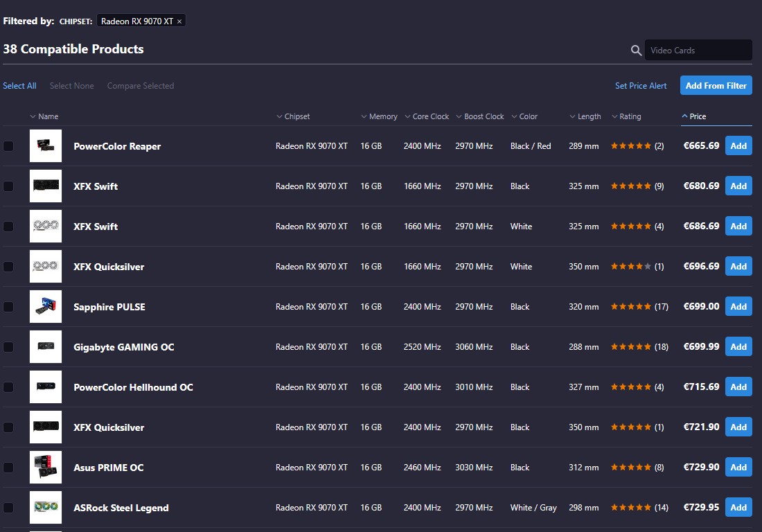Open Gigabyte GAMING OC thumbnail
The width and height of the screenshot is (762, 532).
tap(46, 347)
